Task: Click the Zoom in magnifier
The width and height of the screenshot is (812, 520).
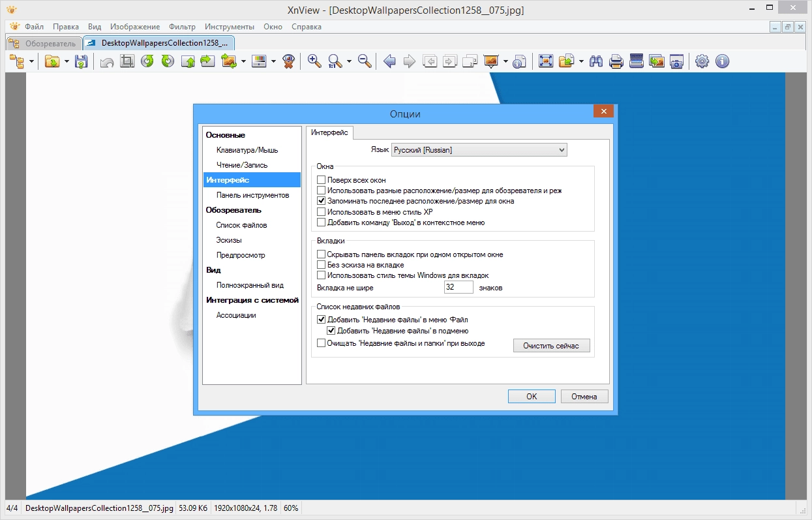Action: tap(314, 61)
